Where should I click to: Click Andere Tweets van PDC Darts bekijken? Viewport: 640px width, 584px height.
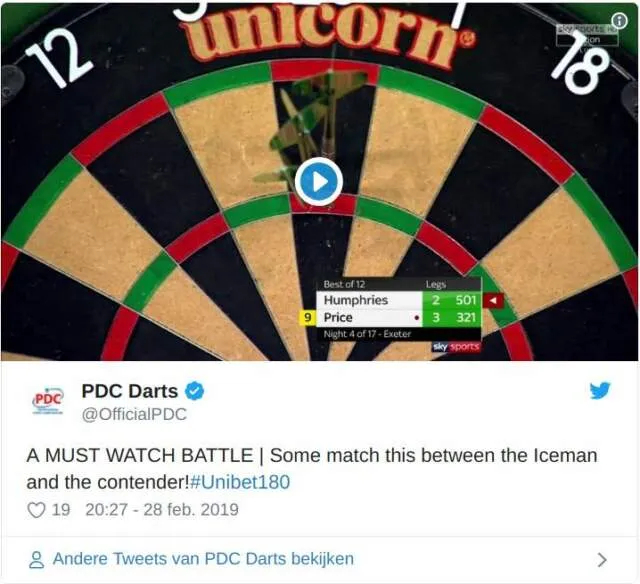[x=203, y=559]
